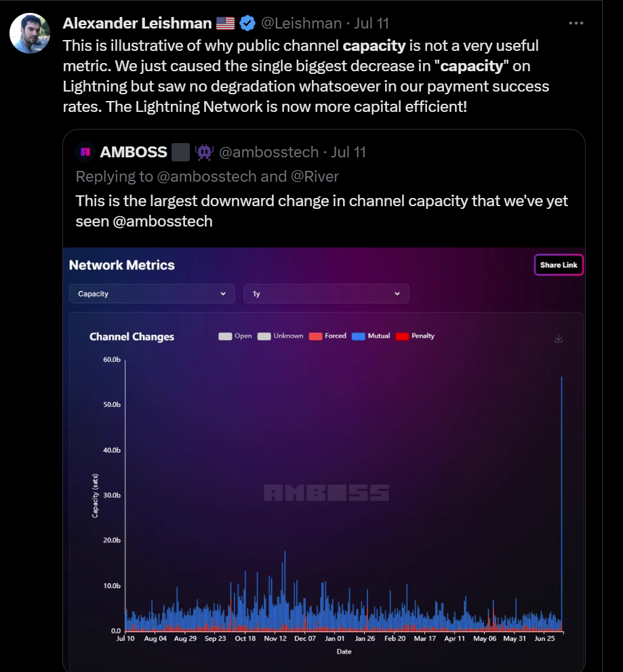The height and width of the screenshot is (672, 623).
Task: Click the Share Link button
Action: click(x=559, y=265)
